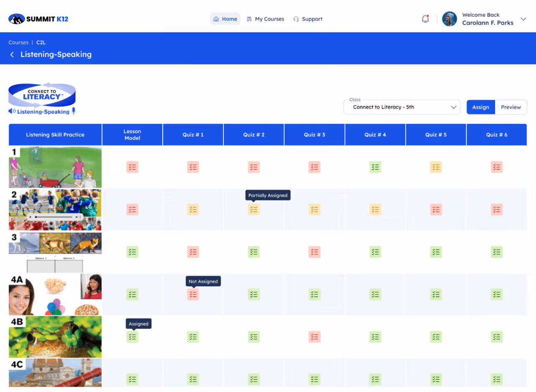Click row 1 Quiz # 1 assignment icon
Viewport: 536px width, 392px height.
point(193,167)
